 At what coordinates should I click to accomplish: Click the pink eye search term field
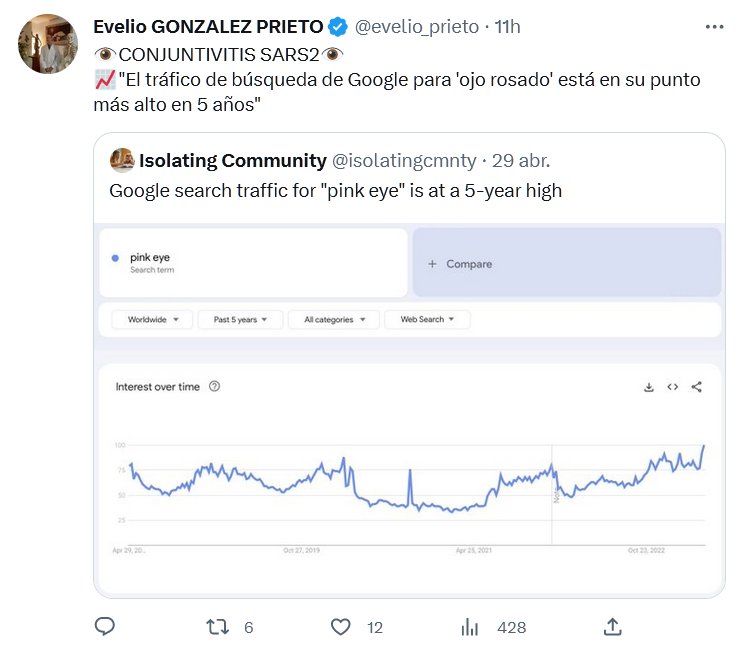point(253,263)
